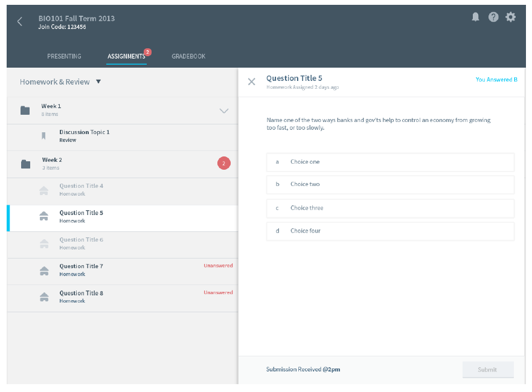Select the Assignments tab
532x392 pixels.
pos(126,56)
